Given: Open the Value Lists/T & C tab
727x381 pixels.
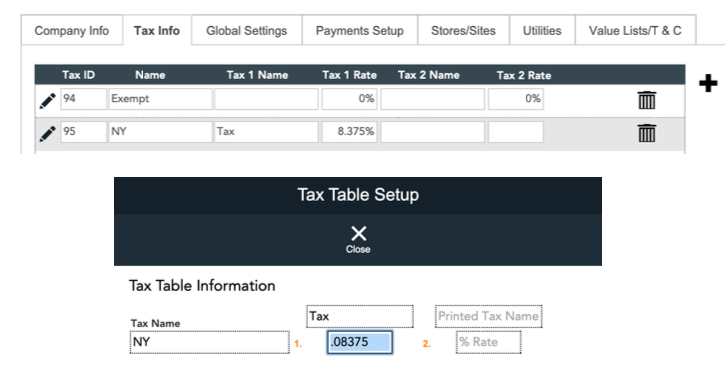Looking at the screenshot, I should pyautogui.click(x=635, y=31).
